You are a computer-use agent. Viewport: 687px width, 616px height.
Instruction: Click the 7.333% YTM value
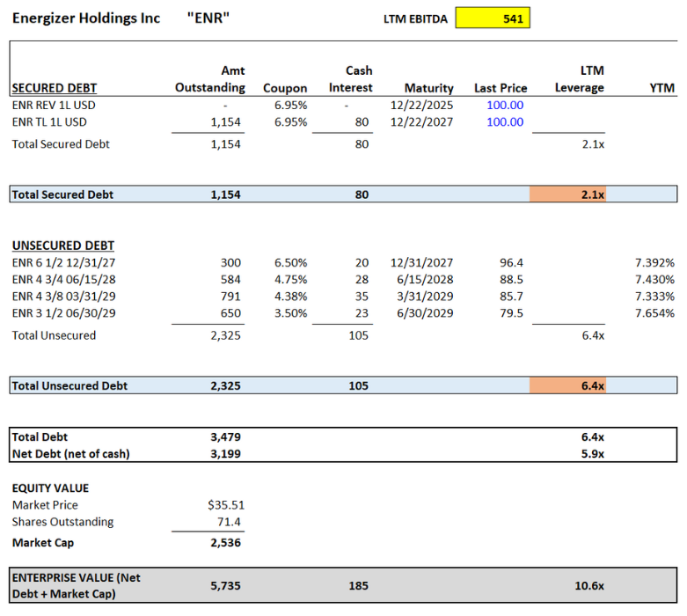coord(654,297)
